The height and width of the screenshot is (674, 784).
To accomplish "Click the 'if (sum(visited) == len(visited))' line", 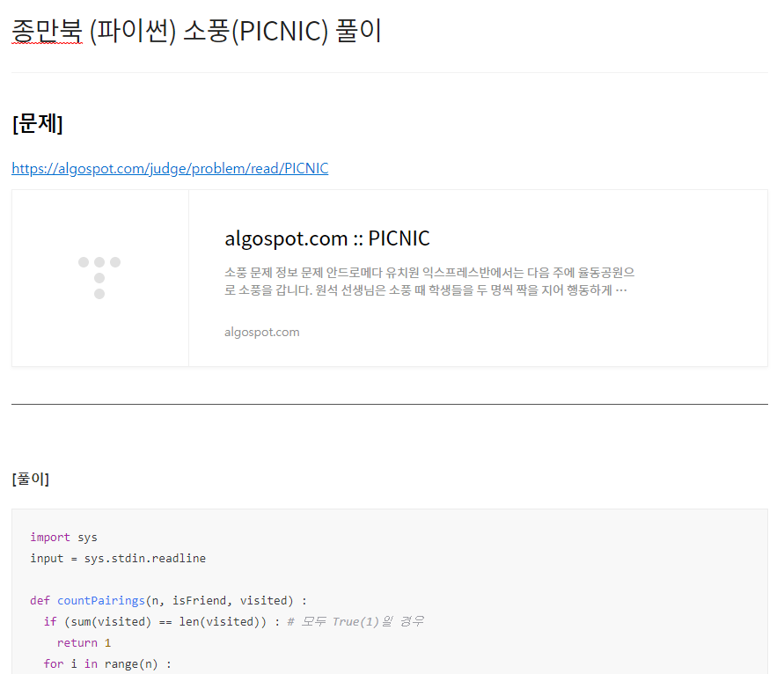I will click(x=162, y=621).
